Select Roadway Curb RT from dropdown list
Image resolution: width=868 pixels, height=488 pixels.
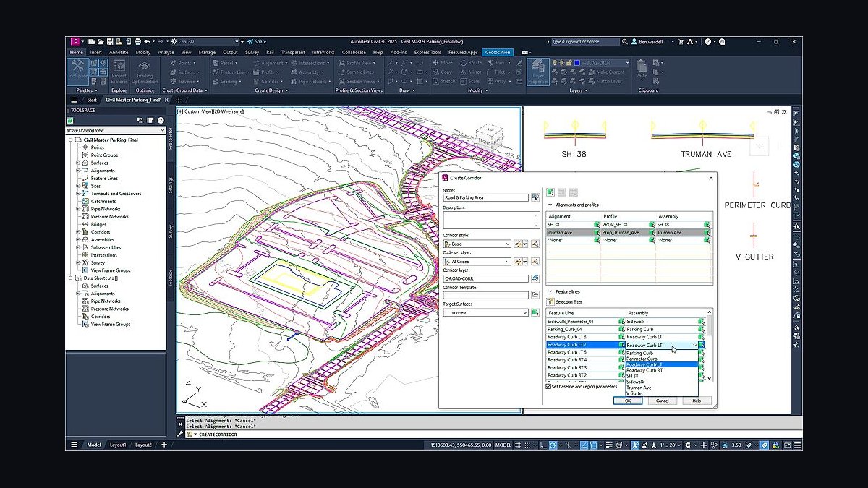(x=662, y=370)
